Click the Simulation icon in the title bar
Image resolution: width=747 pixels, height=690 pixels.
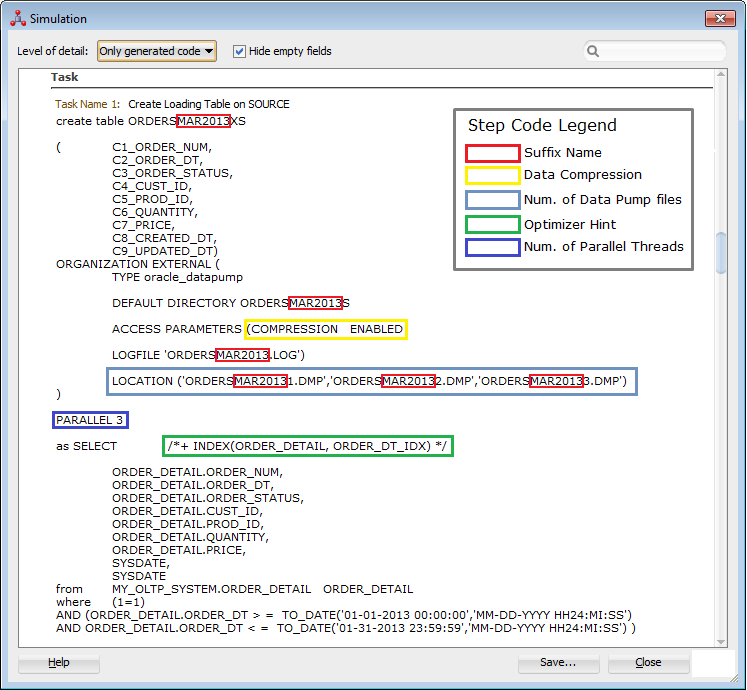17,18
